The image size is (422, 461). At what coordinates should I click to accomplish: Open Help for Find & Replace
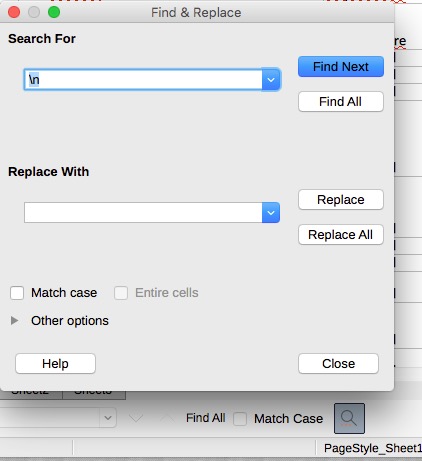(x=55, y=364)
